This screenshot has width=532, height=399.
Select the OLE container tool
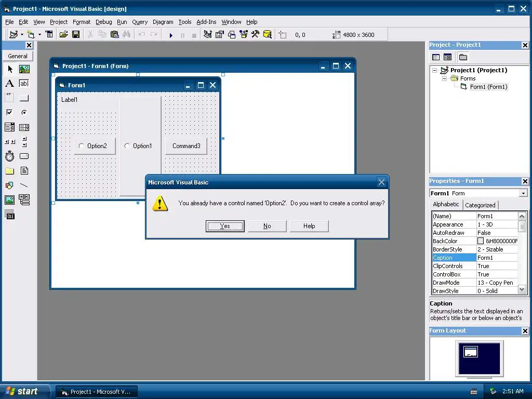(x=10, y=215)
